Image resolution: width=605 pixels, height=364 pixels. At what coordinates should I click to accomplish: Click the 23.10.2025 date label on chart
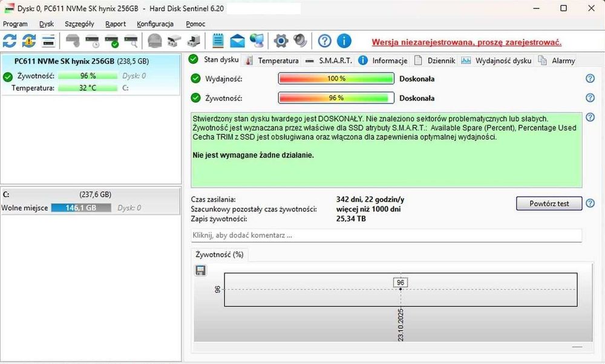tap(401, 325)
